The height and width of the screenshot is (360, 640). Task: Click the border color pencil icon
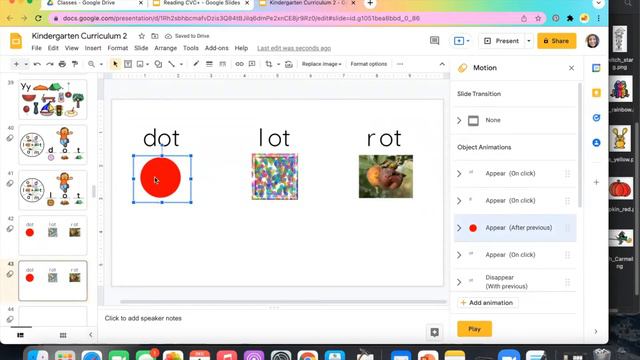(196, 64)
